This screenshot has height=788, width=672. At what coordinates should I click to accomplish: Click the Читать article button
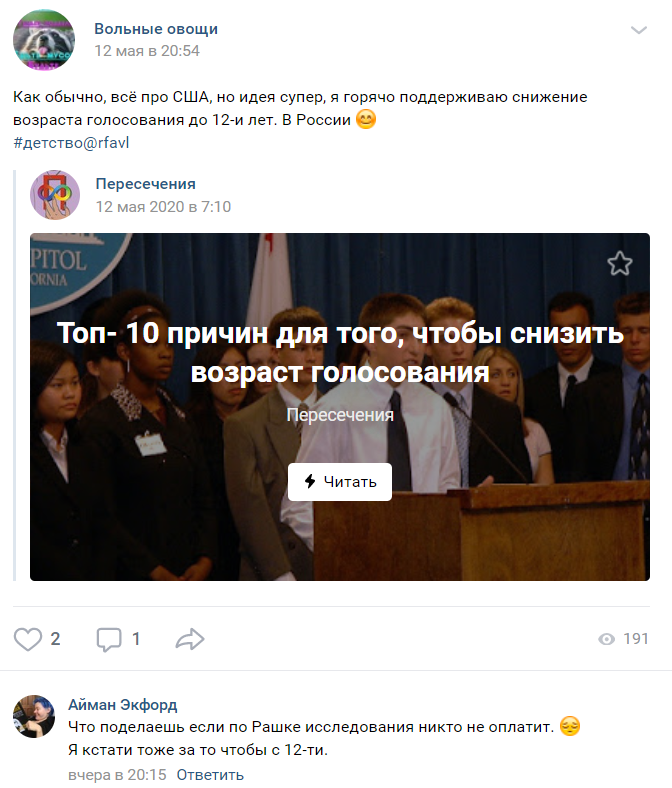(340, 481)
